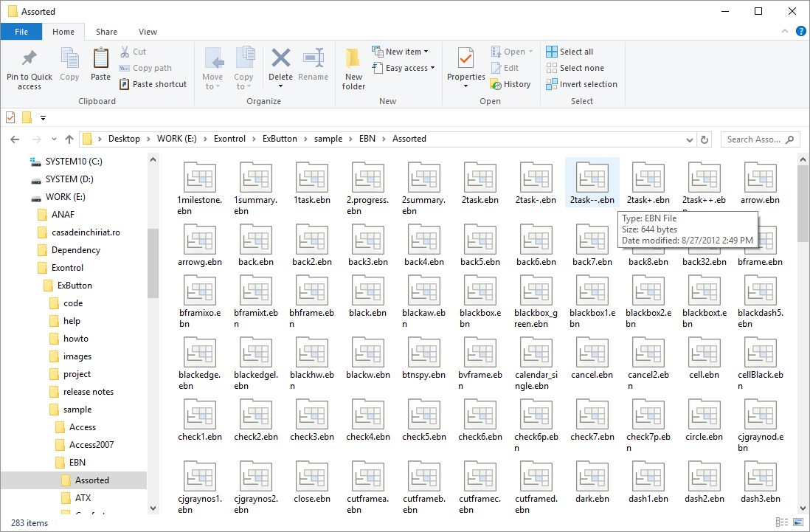Copy the selected file using ribbon Copy icon
Screen dimensions: 810x532
(69, 66)
